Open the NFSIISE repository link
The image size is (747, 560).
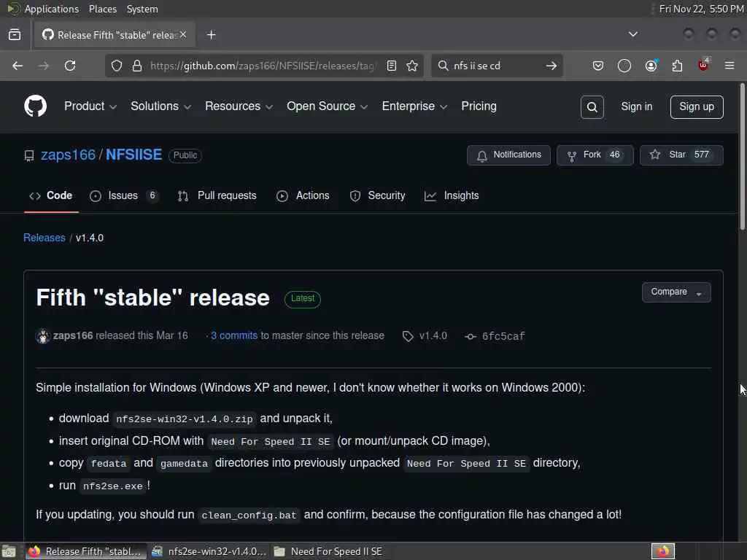134,155
